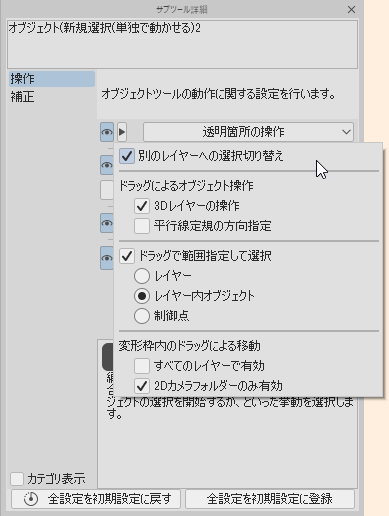Click the ドラッグによるオブジェクト操作 heading

click(x=186, y=186)
